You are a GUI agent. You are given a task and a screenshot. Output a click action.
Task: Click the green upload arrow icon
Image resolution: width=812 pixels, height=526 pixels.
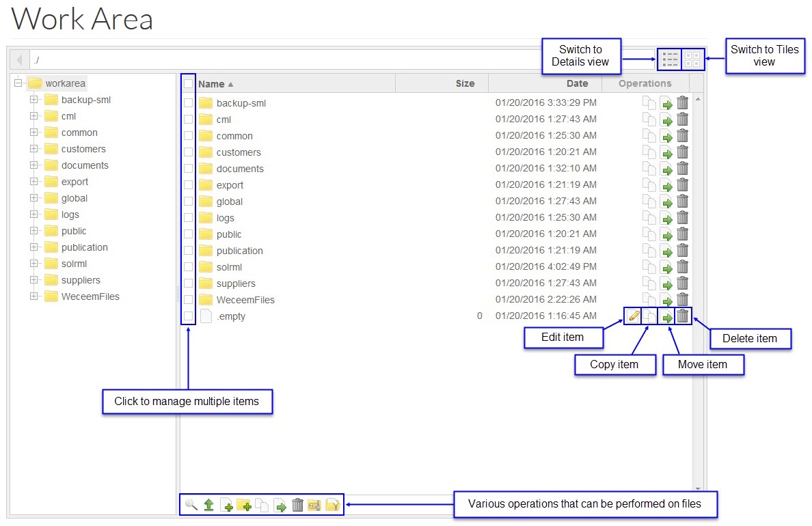click(x=209, y=505)
